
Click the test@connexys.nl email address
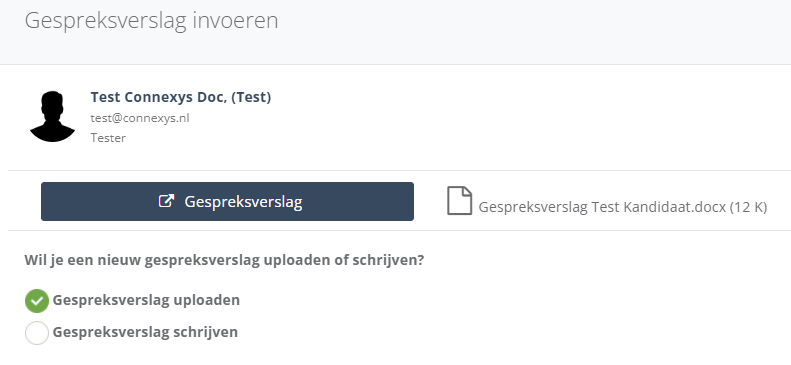140,118
